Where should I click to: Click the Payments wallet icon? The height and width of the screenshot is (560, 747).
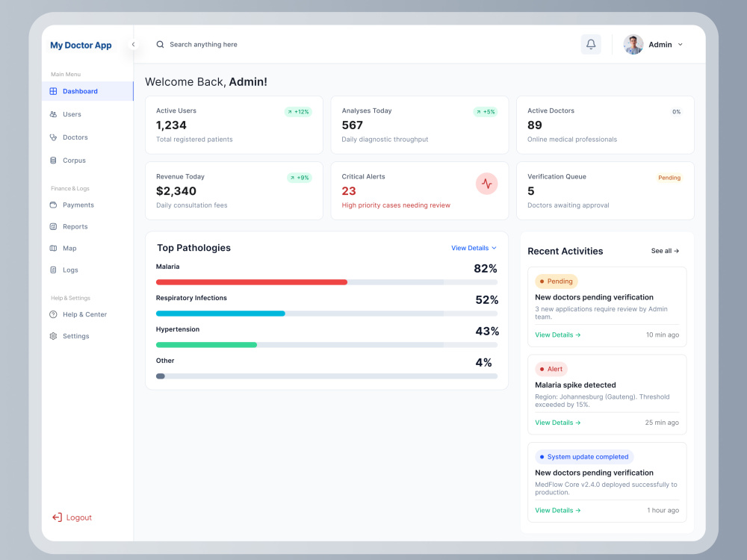53,205
